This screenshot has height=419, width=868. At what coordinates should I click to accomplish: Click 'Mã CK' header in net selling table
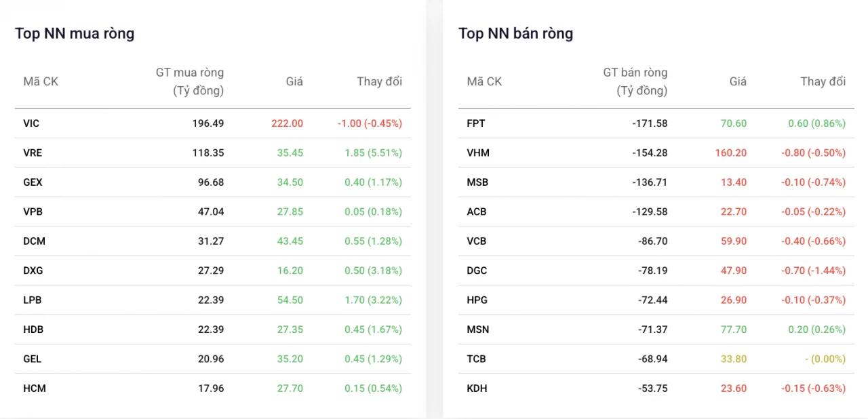tap(484, 81)
